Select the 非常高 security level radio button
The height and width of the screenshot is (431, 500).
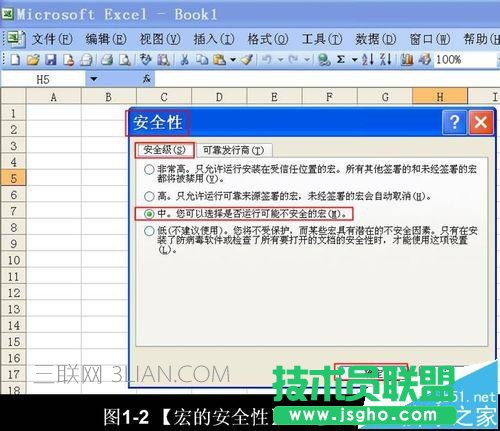tap(149, 170)
